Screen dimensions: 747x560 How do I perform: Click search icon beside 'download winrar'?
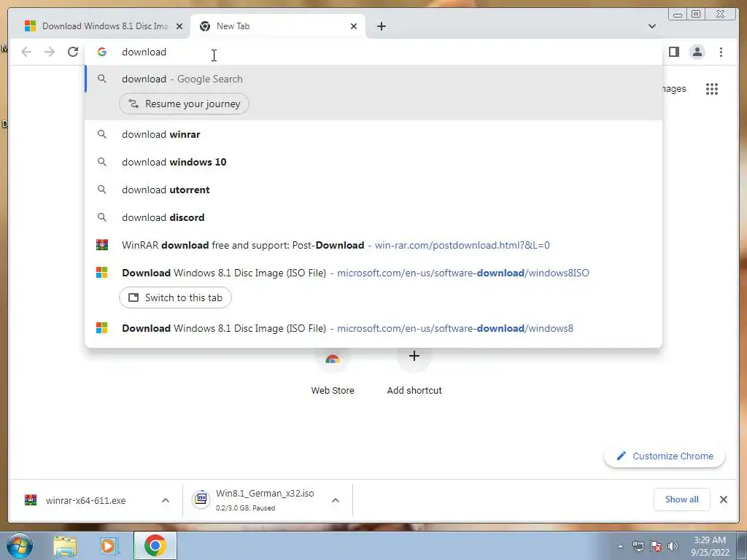point(102,134)
